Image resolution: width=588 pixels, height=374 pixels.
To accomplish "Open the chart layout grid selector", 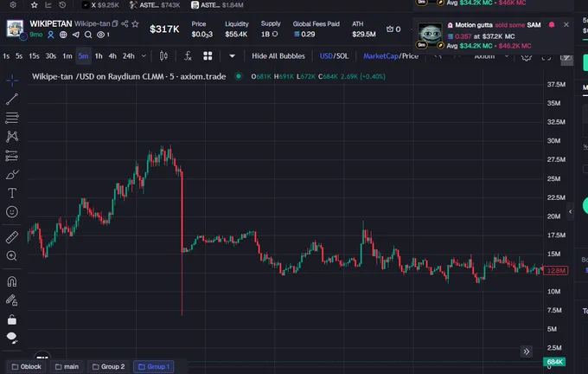I will pos(208,56).
